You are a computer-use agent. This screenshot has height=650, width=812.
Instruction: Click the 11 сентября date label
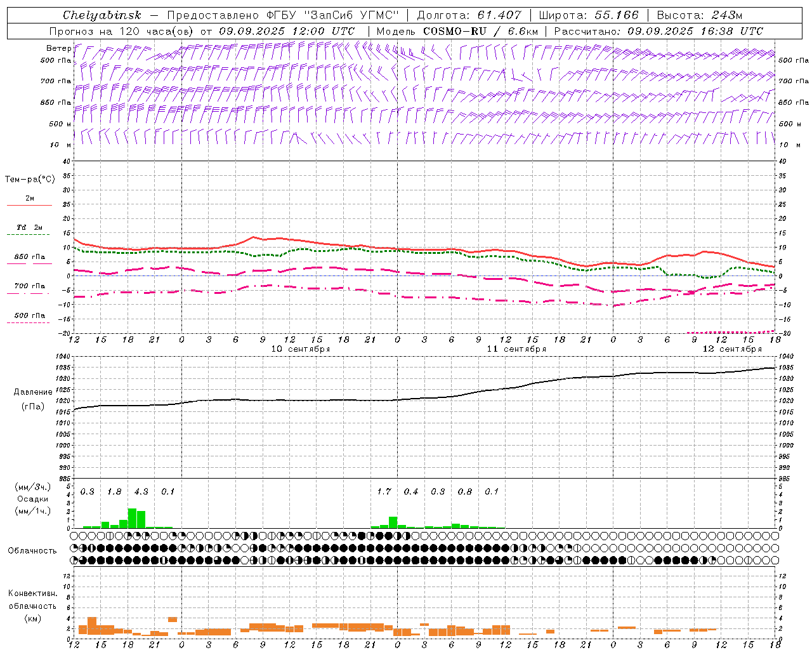click(516, 349)
